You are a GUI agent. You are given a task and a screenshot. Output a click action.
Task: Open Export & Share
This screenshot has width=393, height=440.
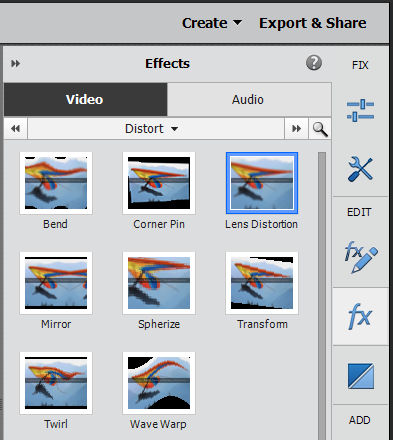coord(313,23)
